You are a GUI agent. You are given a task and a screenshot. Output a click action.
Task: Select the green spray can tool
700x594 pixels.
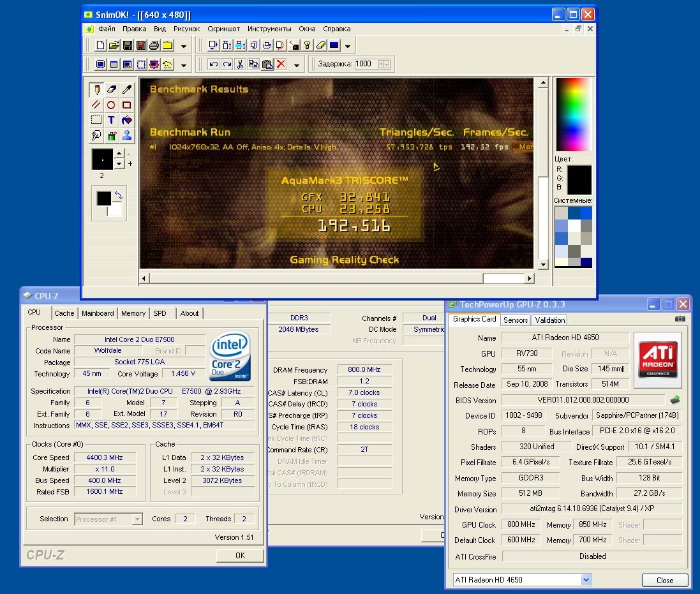(112, 135)
